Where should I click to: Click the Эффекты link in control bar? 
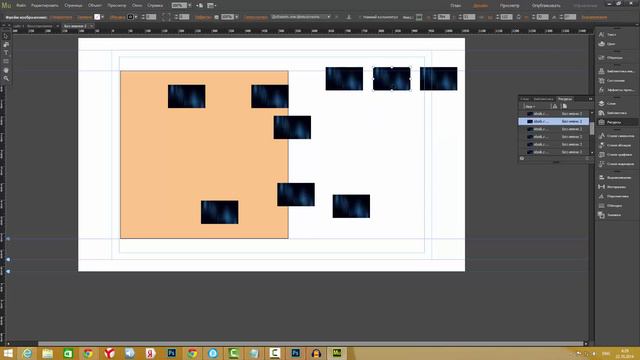pyautogui.click(x=203, y=17)
